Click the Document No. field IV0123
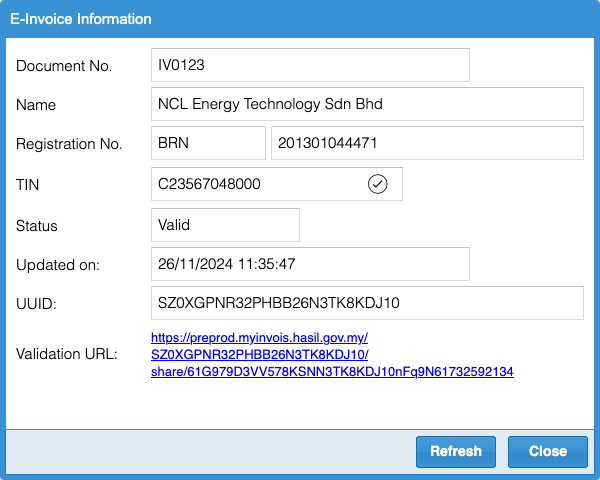This screenshot has height=480, width=600. pos(310,65)
